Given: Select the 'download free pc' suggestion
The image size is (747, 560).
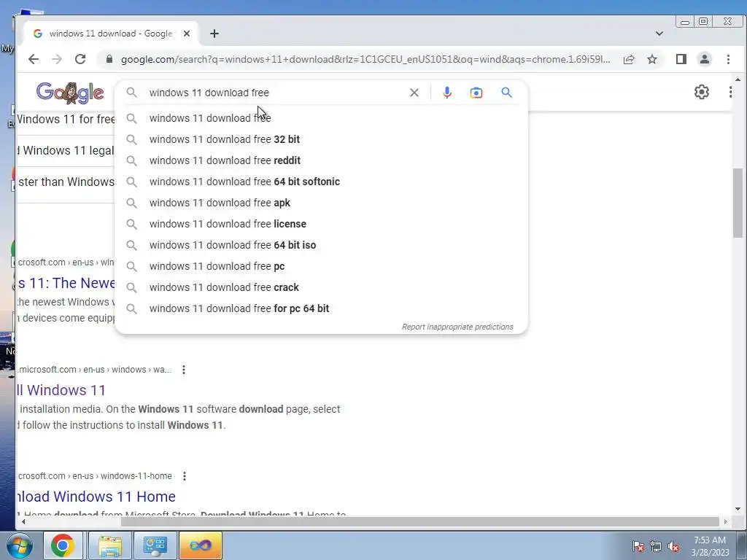Looking at the screenshot, I should pos(322,266).
